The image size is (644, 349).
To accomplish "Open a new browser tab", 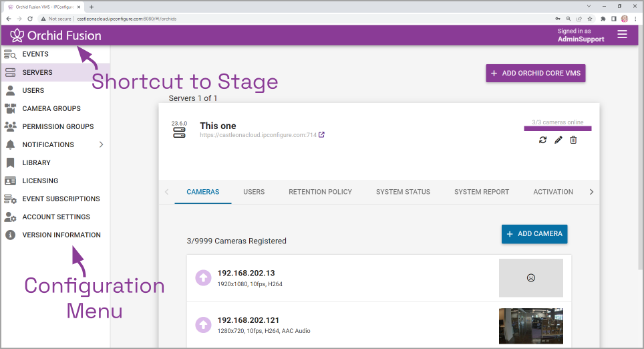I will (x=92, y=7).
